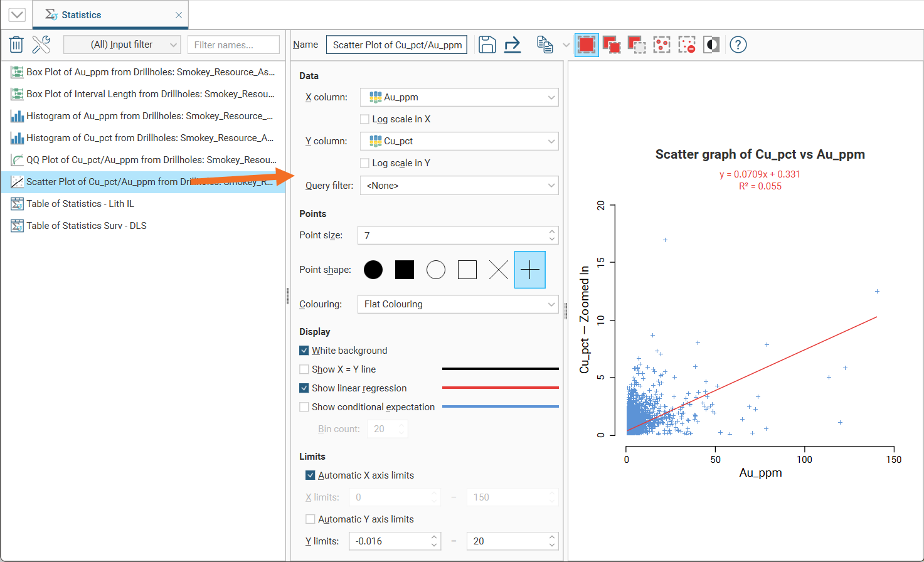Click the floppy disk save icon

(487, 45)
